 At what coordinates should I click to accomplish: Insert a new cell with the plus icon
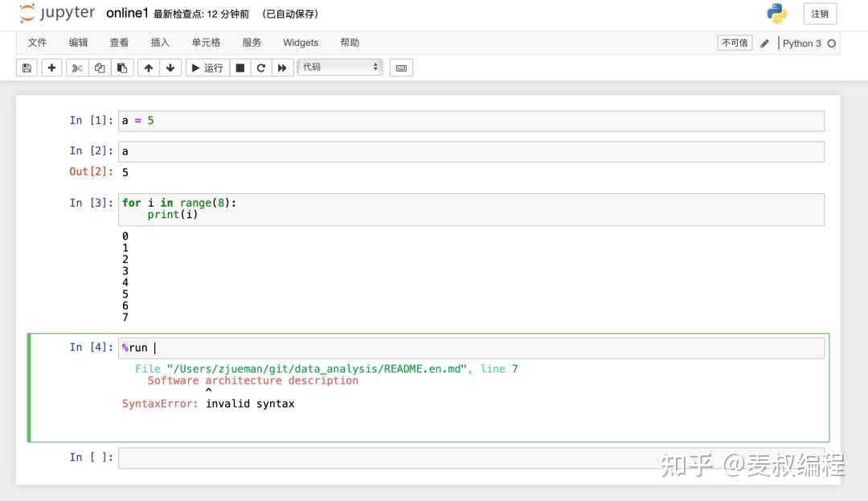point(51,68)
